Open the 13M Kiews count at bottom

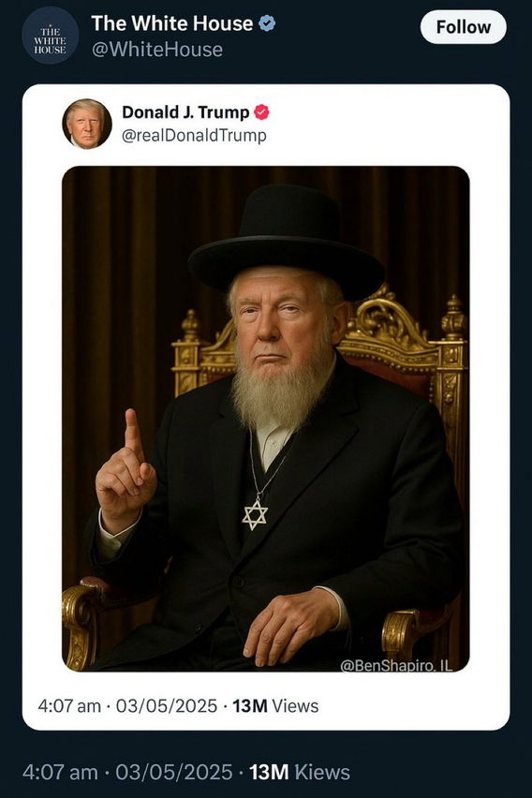point(300,772)
